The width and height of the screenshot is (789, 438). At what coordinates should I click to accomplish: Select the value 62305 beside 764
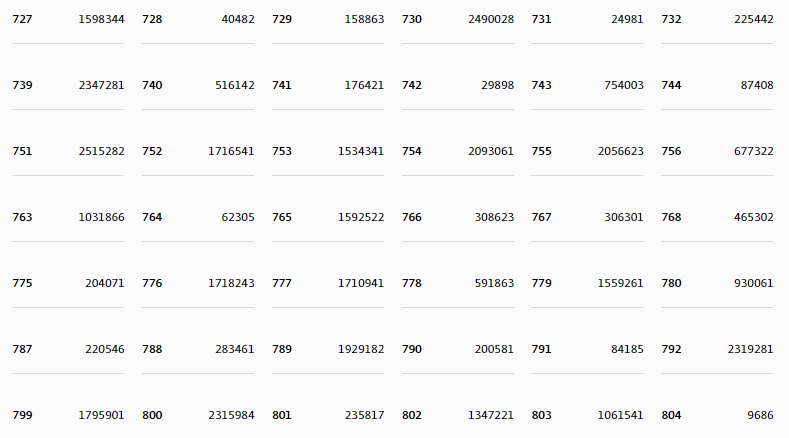pyautogui.click(x=238, y=217)
